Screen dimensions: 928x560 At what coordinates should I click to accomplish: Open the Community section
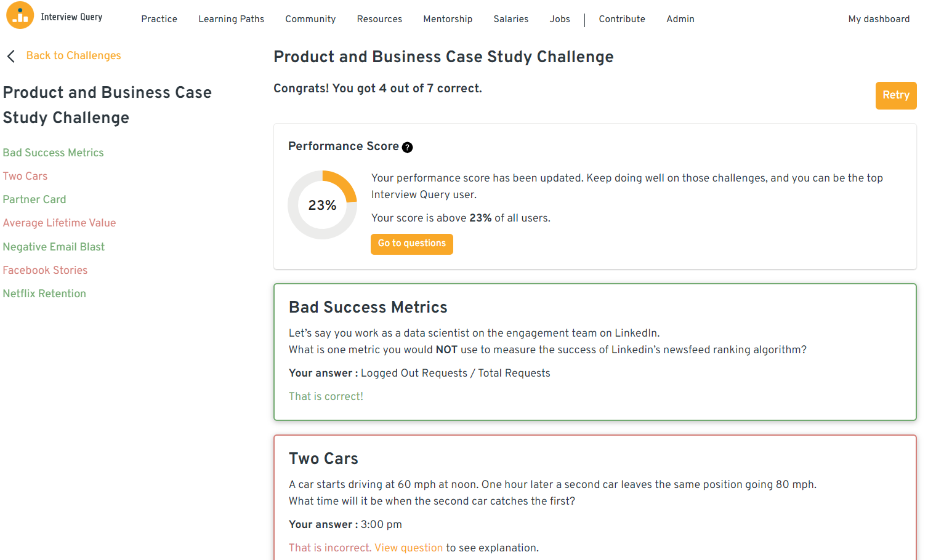click(x=310, y=19)
